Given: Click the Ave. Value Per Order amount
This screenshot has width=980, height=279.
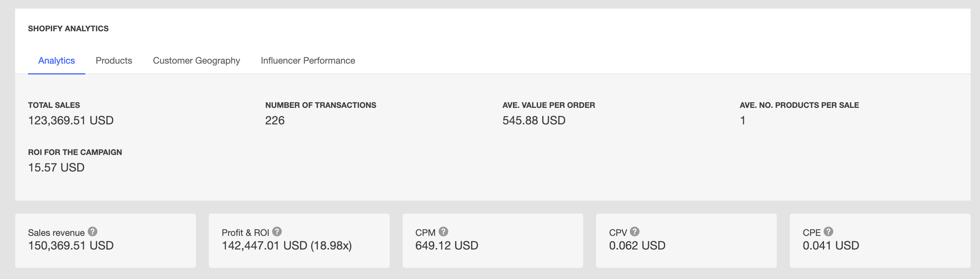Looking at the screenshot, I should pyautogui.click(x=534, y=120).
